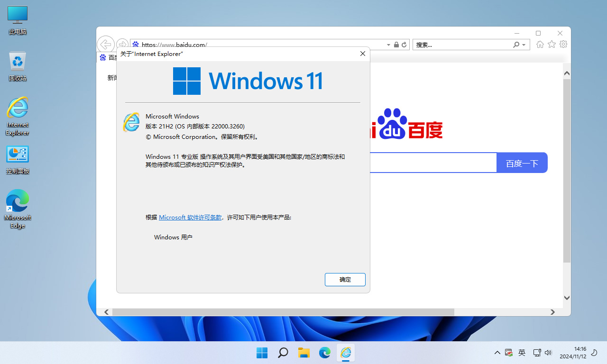Click the vertical scrollbar thumb
Image resolution: width=607 pixels, height=364 pixels.
click(x=567, y=171)
